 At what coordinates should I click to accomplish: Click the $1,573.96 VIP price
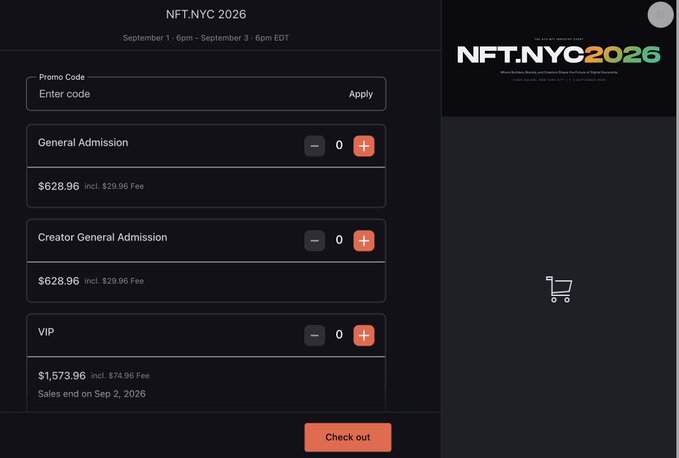(62, 376)
